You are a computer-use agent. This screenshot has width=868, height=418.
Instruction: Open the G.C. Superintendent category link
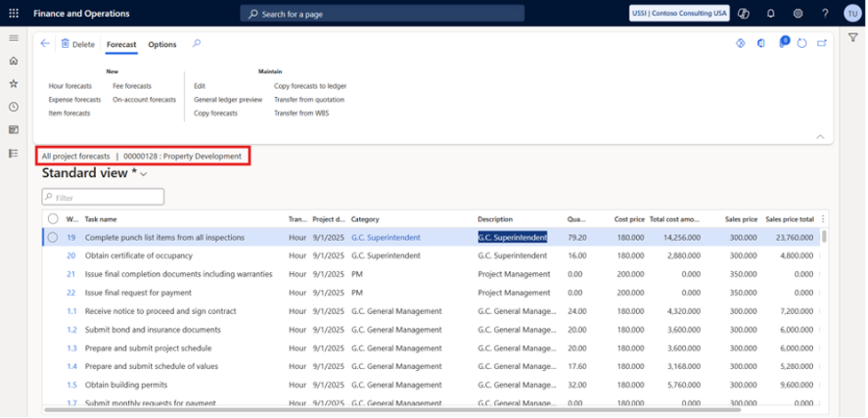(386, 237)
